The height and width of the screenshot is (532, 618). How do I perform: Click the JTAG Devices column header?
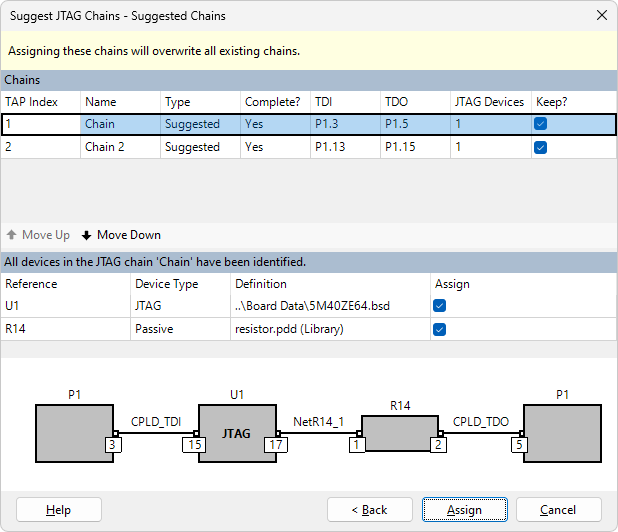(x=489, y=101)
